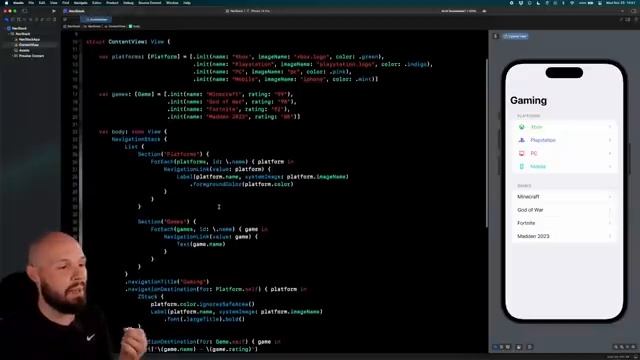
Task: Open macOS Control Center
Action: (600, 3)
